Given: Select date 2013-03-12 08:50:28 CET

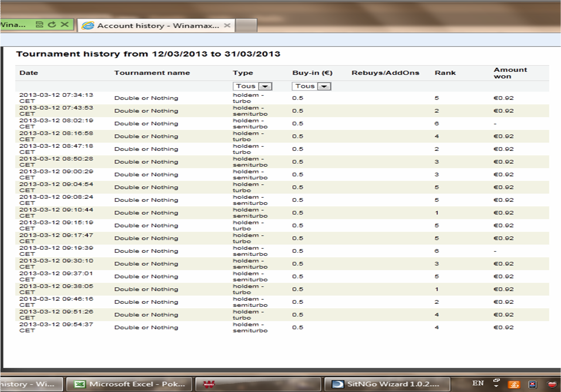Looking at the screenshot, I should click(x=56, y=162).
